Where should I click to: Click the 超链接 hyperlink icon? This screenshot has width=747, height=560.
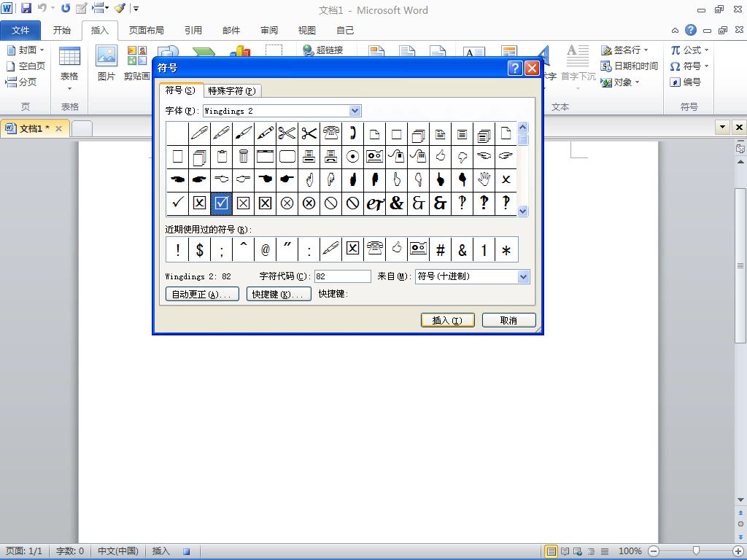[323, 50]
